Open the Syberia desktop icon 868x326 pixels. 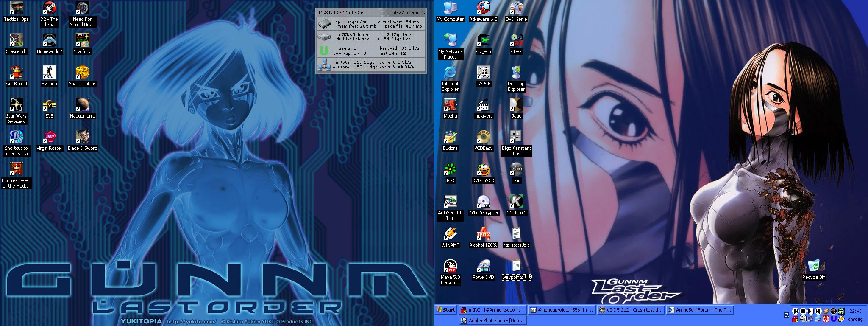(x=49, y=76)
